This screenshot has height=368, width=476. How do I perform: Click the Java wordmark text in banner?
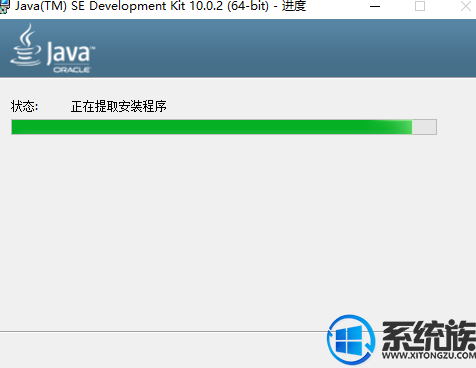click(70, 52)
